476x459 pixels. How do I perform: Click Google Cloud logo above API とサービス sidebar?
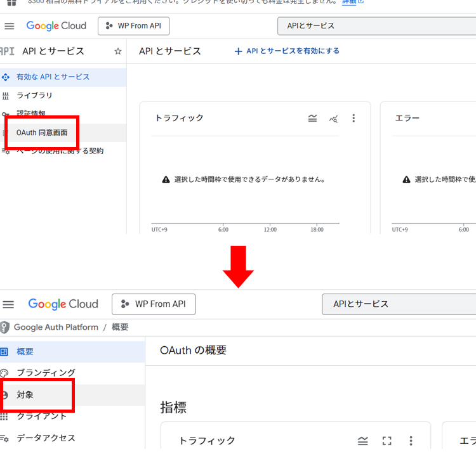point(56,26)
